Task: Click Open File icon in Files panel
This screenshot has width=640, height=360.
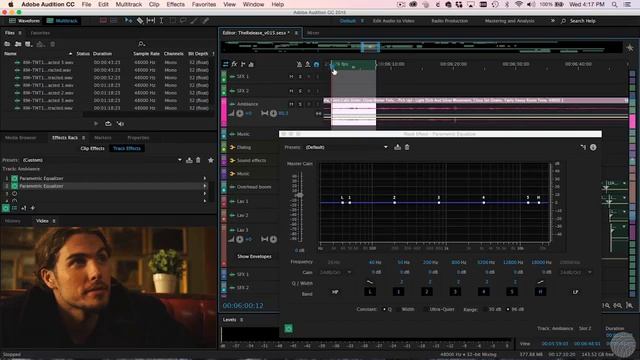Action: 7,44
